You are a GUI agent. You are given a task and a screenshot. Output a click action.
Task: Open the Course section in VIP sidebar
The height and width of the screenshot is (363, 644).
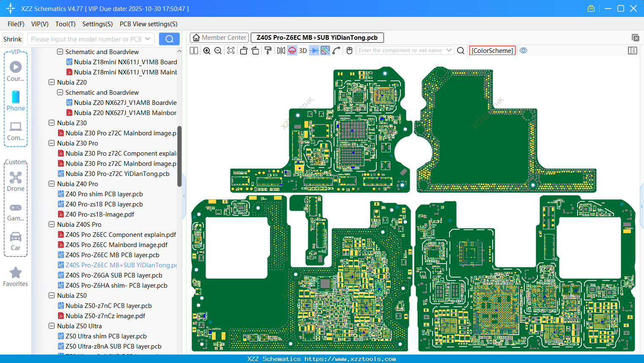click(x=16, y=71)
